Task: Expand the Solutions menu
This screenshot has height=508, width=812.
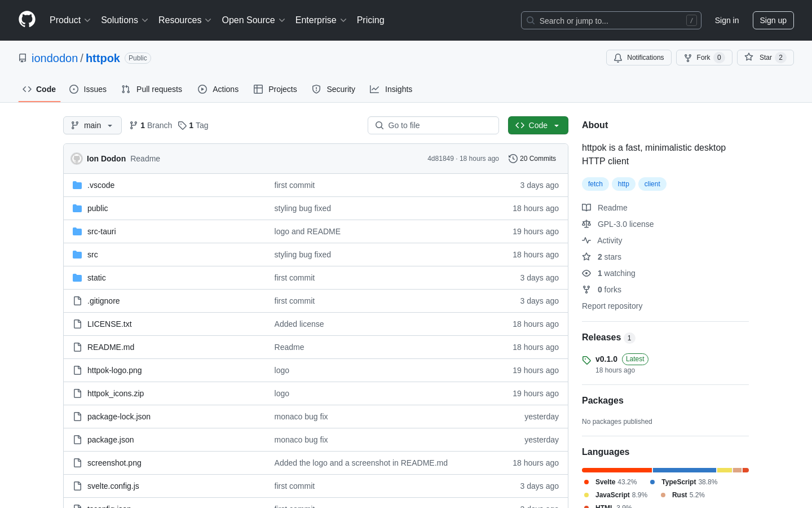Action: point(125,20)
